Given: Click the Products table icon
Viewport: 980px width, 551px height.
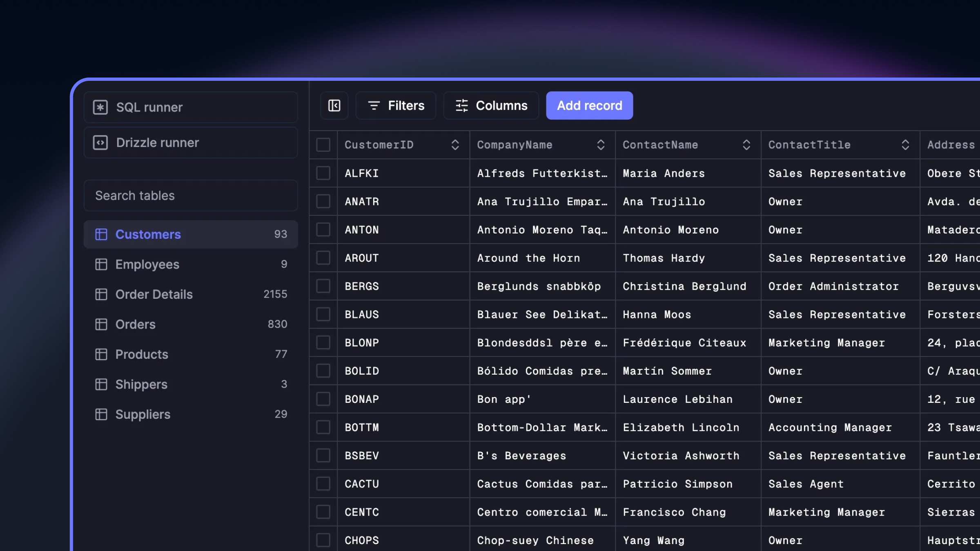Looking at the screenshot, I should click(101, 354).
